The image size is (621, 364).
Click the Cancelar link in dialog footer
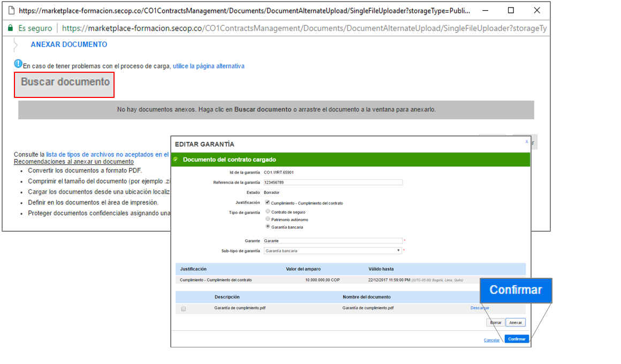point(491,340)
